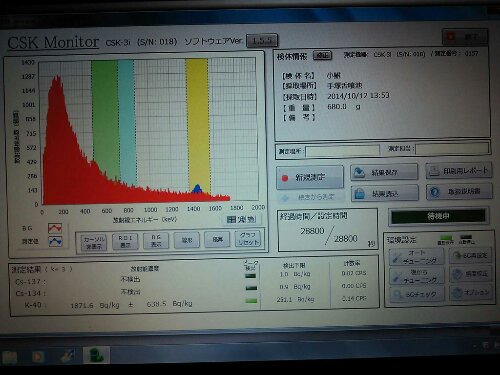Click the red-dot 新規測定 new measurement button
Screen dimensions: 500x375
310,177
